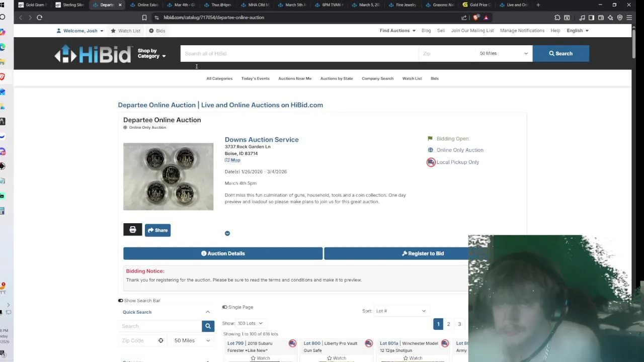Click the Share button
Viewport: 644px width, 362px height.
tap(157, 230)
